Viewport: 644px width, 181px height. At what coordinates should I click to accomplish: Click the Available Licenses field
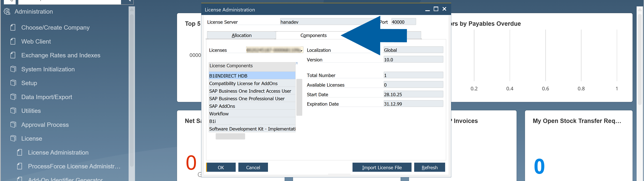(x=413, y=85)
